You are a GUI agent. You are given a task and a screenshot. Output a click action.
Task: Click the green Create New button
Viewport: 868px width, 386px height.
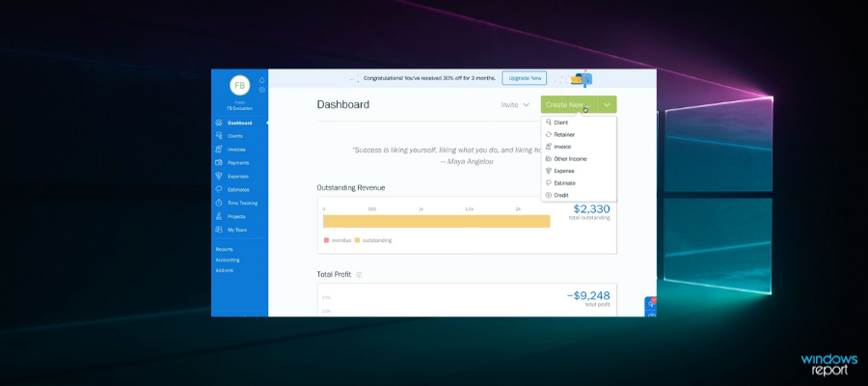(x=569, y=104)
